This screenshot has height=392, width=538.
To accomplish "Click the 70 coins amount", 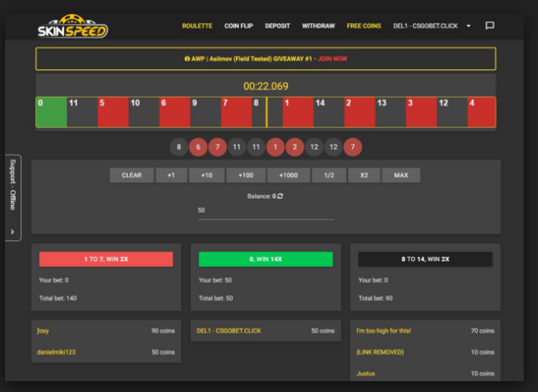I will click(x=482, y=331).
